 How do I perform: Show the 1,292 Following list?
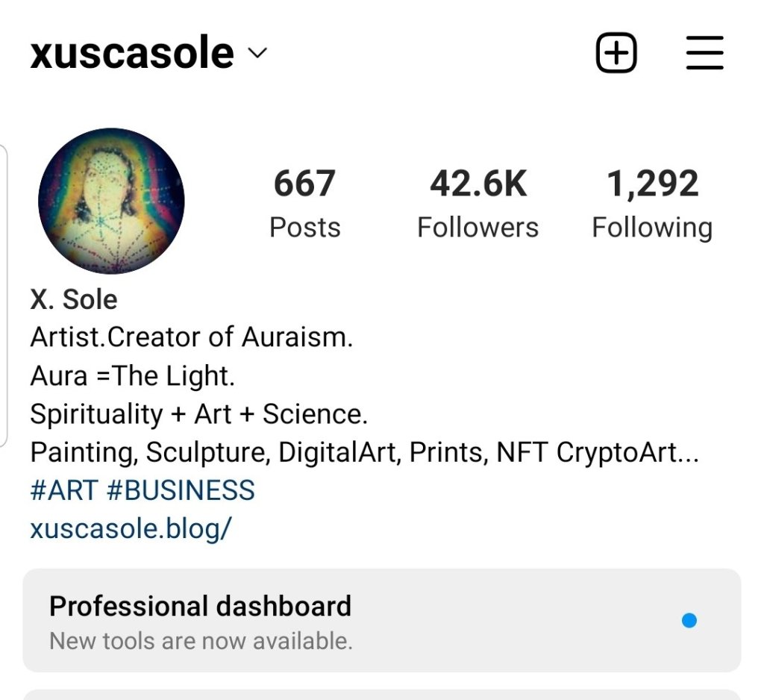point(652,203)
